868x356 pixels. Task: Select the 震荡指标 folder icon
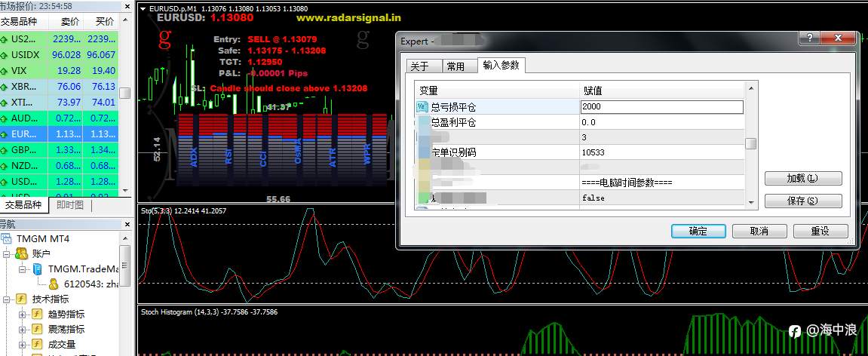[x=38, y=329]
